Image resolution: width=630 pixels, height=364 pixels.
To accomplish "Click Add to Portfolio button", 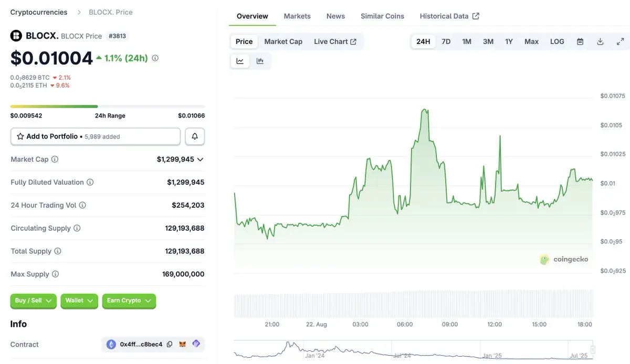I will pyautogui.click(x=96, y=136).
